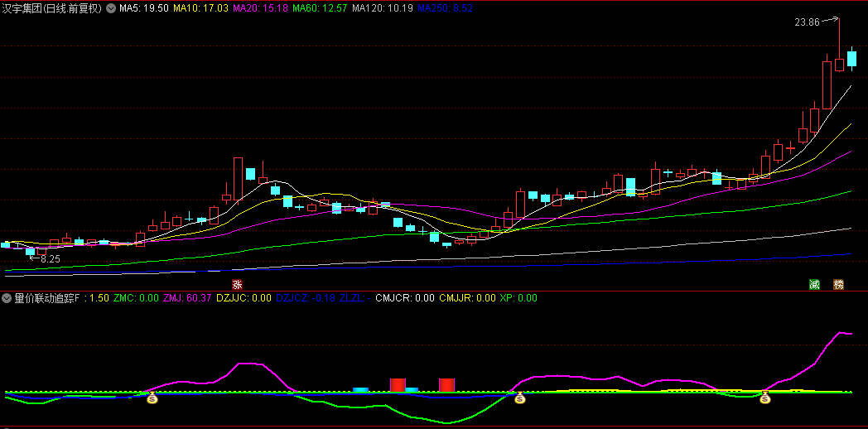Click the second red indicator bar
This screenshot has width=868, height=429.
tap(446, 385)
